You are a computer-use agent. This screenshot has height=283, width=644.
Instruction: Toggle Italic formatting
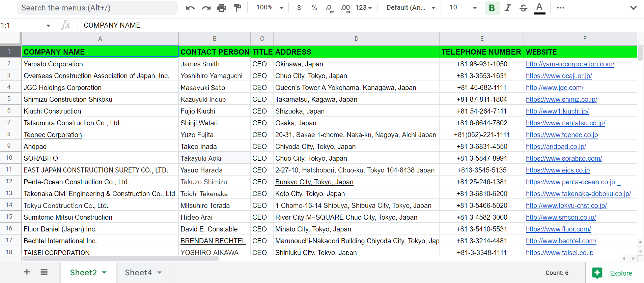coord(508,8)
